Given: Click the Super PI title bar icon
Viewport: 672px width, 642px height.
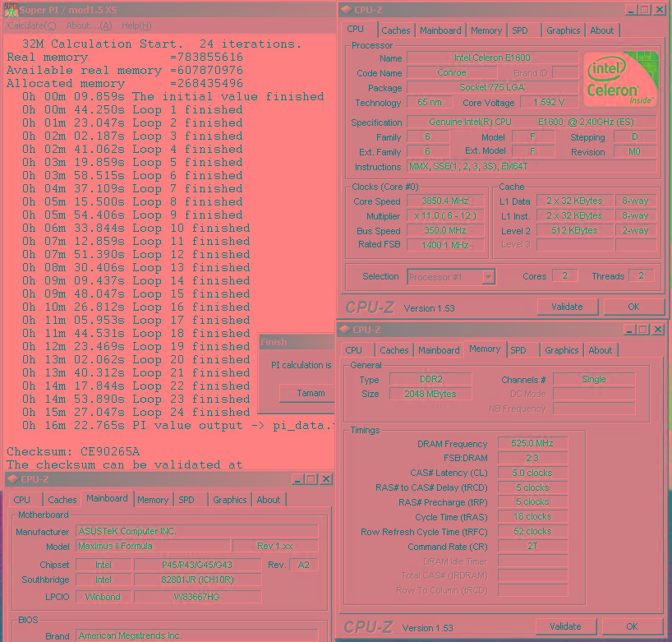Looking at the screenshot, I should click(11, 9).
